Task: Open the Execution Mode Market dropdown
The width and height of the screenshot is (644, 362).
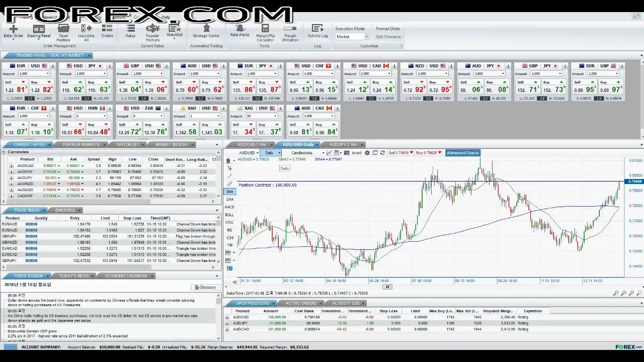Action: tap(352, 37)
